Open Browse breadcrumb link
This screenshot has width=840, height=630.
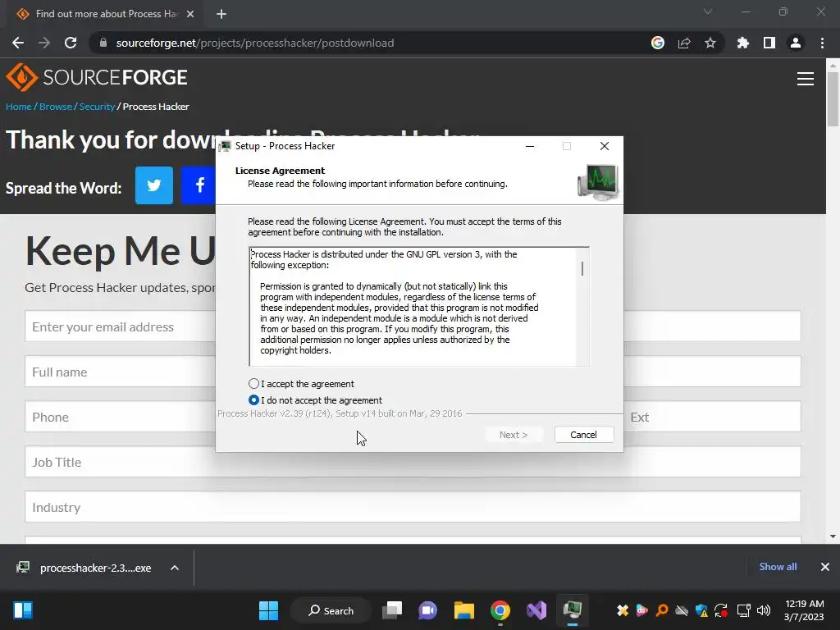(56, 107)
